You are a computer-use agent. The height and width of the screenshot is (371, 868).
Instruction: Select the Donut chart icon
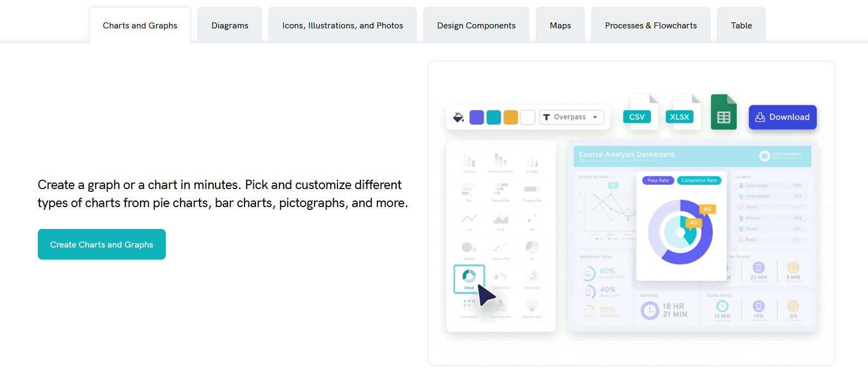(469, 276)
